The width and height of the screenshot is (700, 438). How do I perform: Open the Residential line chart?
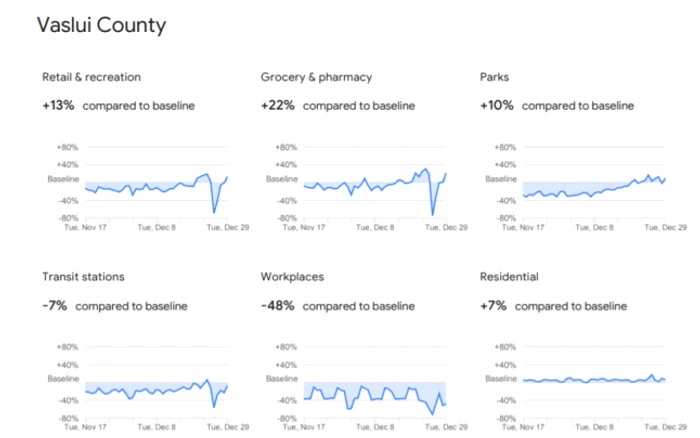tap(594, 382)
